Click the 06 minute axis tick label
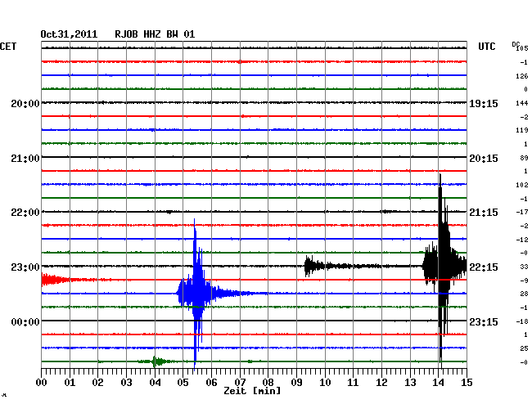 211,383
